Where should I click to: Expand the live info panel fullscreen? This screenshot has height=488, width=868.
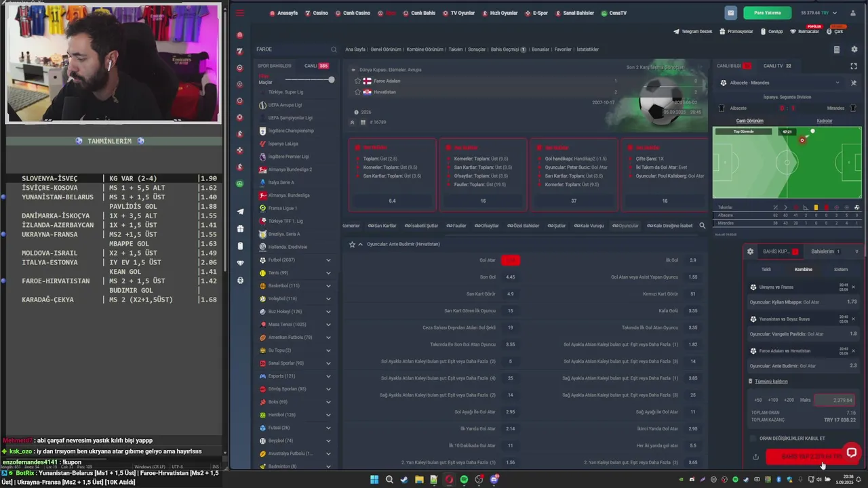(854, 66)
